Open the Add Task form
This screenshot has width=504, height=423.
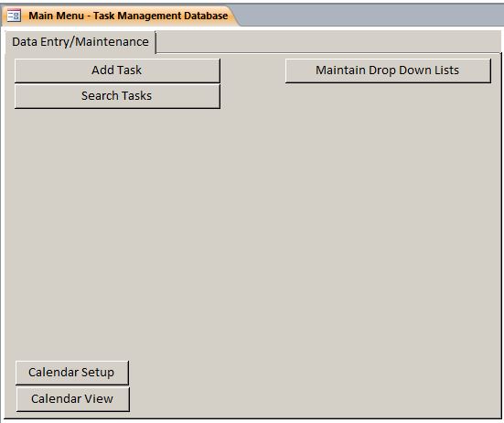pyautogui.click(x=117, y=70)
